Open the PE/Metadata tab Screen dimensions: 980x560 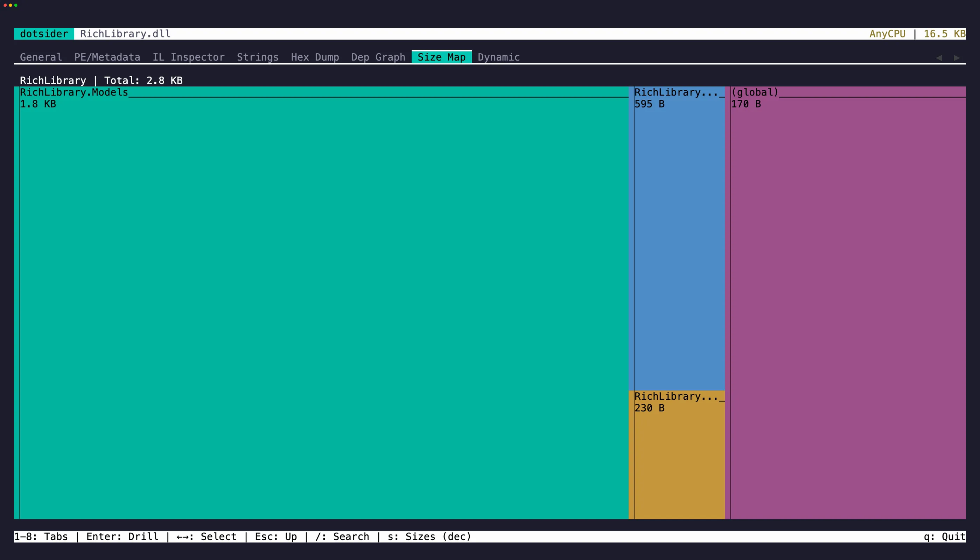click(107, 57)
